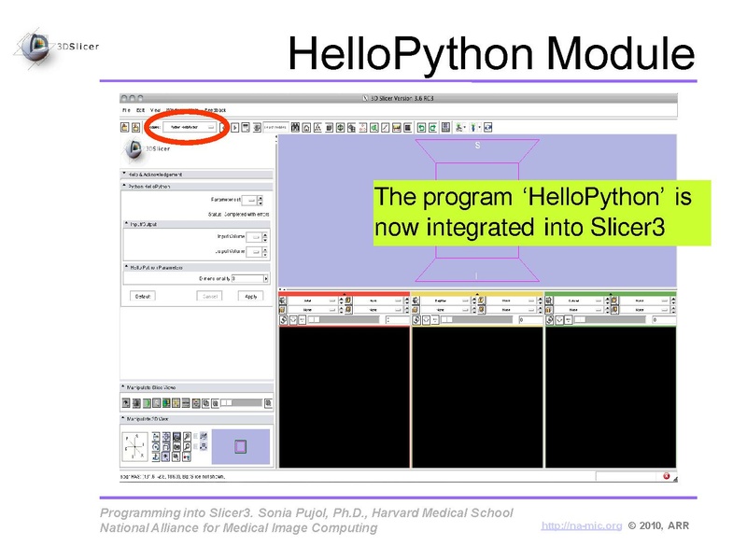Click the red error icon in status bar
Screen dimensions: 747x560
click(x=666, y=476)
